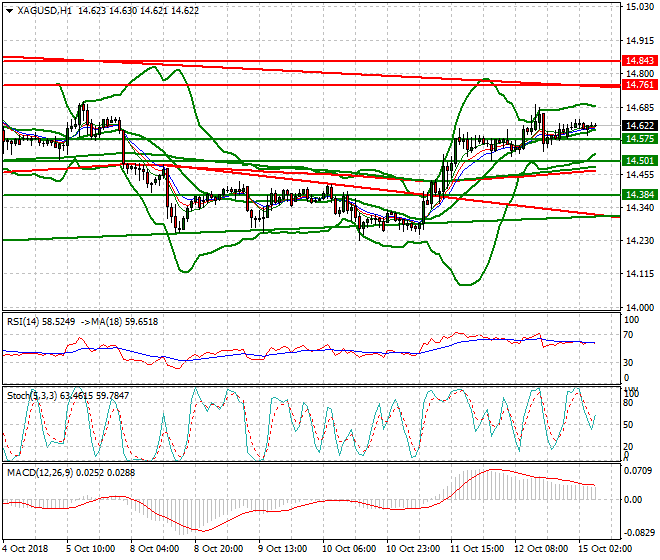
Task: Click the green 14.501 price level label
Action: pos(640,160)
